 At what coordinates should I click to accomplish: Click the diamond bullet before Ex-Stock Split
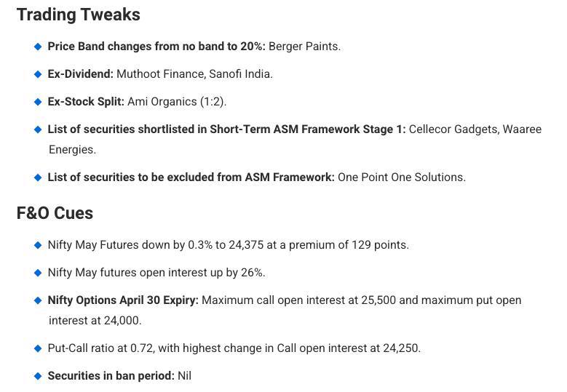(x=38, y=102)
